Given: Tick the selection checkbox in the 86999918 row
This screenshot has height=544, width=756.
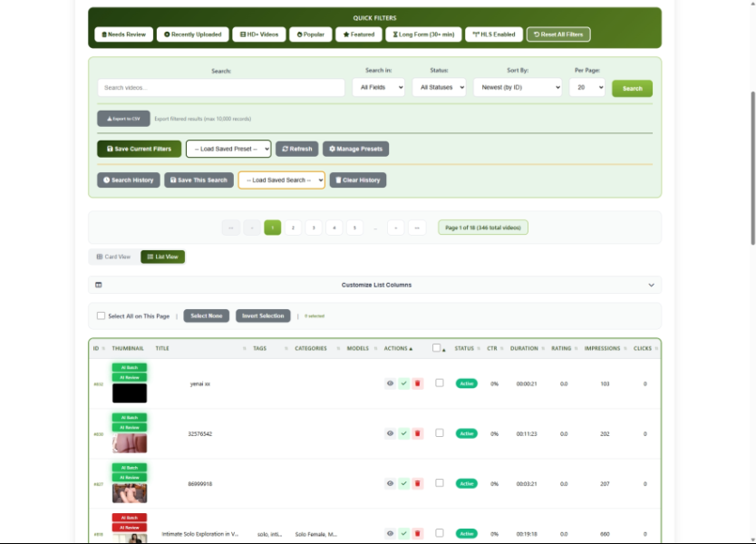Looking at the screenshot, I should pos(440,482).
